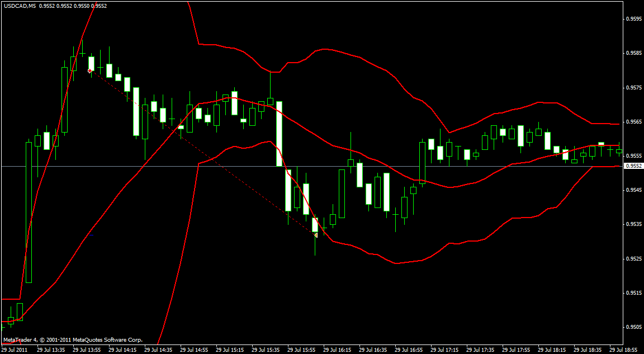Image resolution: width=644 pixels, height=354 pixels.
Task: Click the 29 Jul 17:35 time label
Action: click(481, 350)
